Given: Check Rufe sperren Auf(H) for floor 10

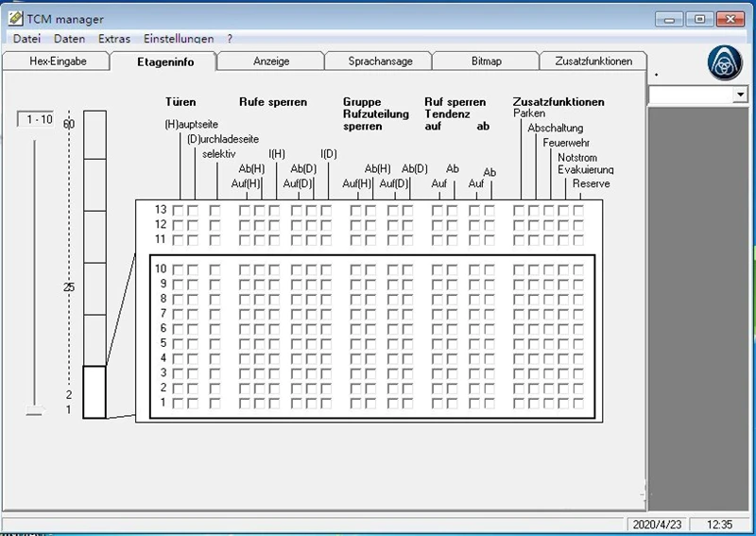Looking at the screenshot, I should pyautogui.click(x=245, y=270).
